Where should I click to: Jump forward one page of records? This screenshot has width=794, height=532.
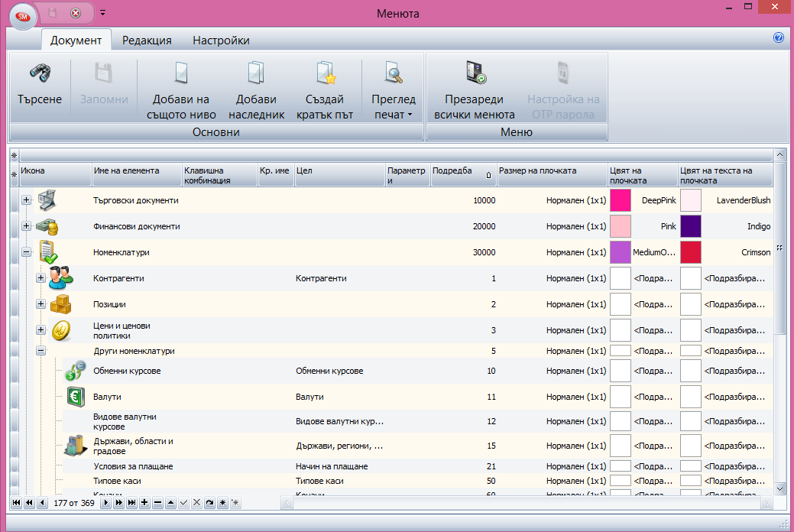(x=119, y=503)
